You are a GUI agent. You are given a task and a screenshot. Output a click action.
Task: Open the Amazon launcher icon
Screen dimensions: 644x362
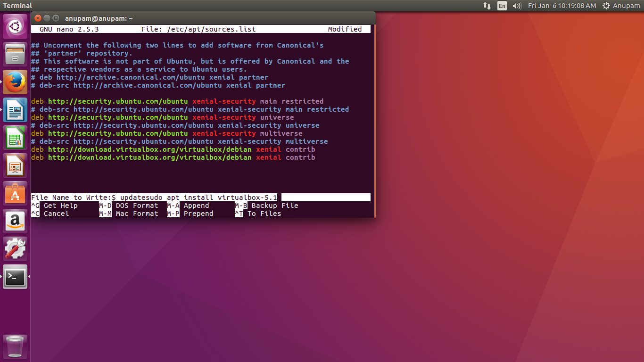(15, 221)
